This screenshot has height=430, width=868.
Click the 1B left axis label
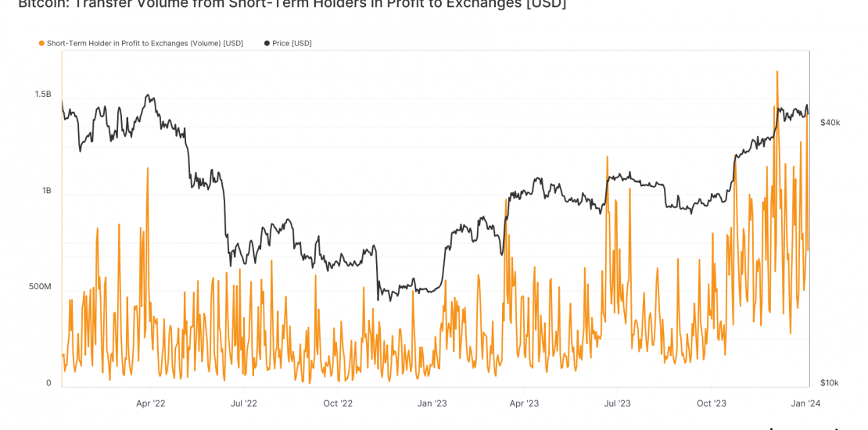coord(46,191)
